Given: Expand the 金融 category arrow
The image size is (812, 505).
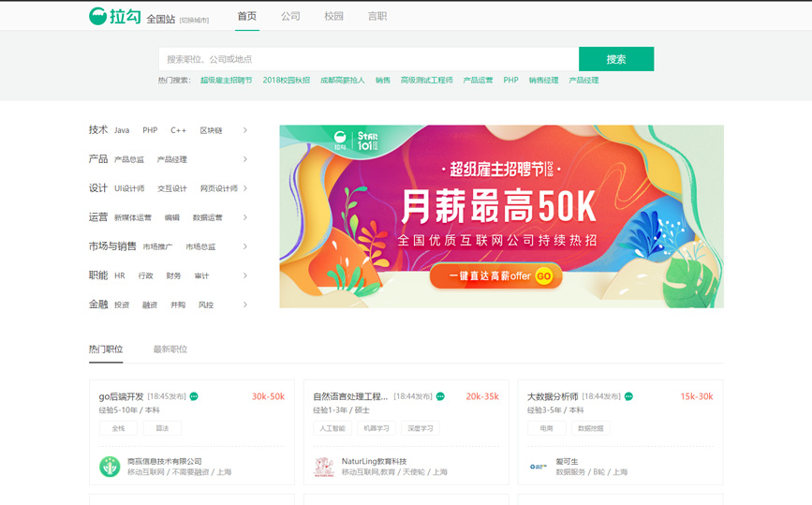Looking at the screenshot, I should (x=245, y=304).
